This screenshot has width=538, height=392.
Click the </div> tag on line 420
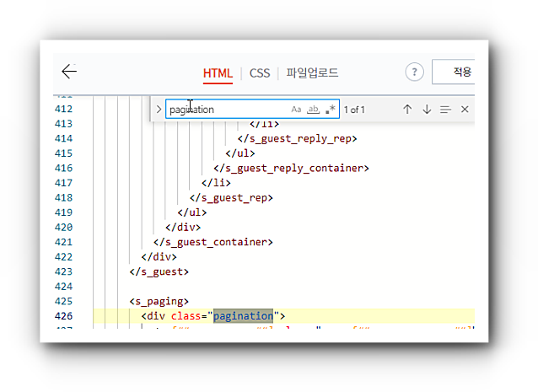click(x=183, y=227)
